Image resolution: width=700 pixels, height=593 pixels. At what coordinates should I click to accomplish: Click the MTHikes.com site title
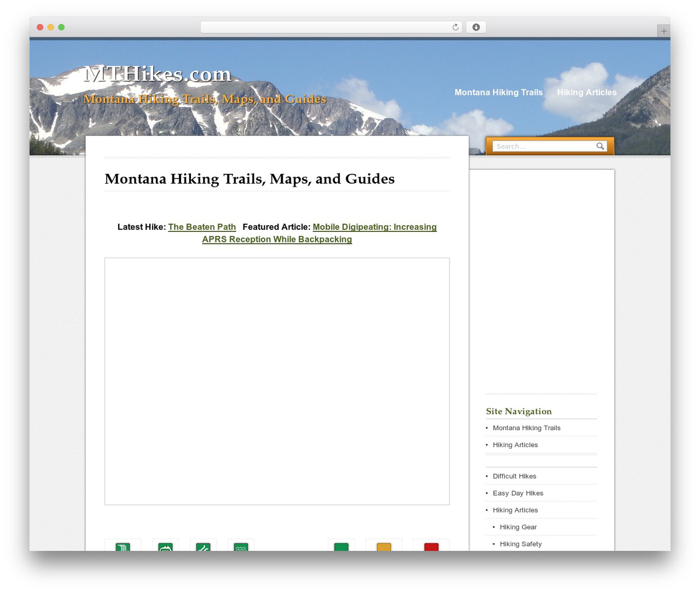157,74
